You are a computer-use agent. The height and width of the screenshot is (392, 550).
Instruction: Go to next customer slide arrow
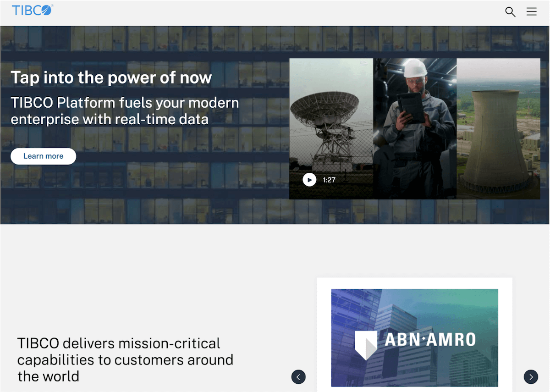tap(531, 377)
